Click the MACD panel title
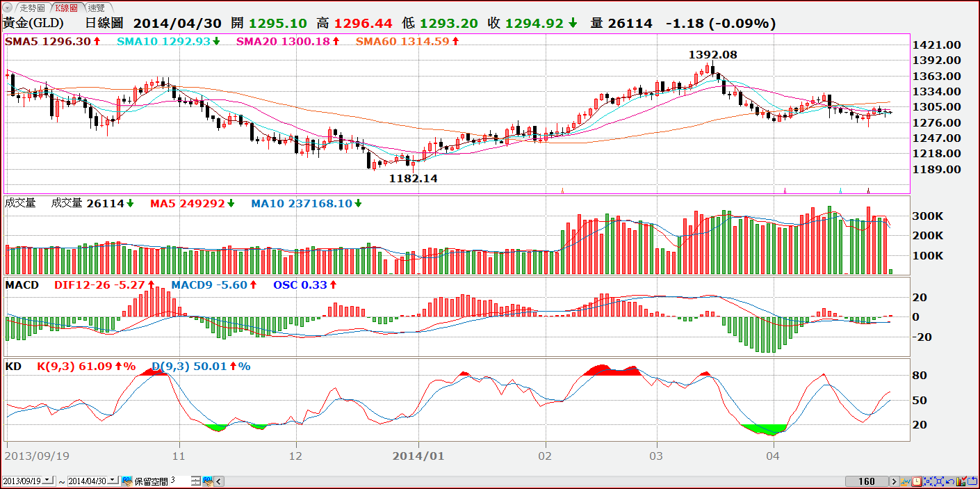Viewport: 980px width, 489px height. 22,285
